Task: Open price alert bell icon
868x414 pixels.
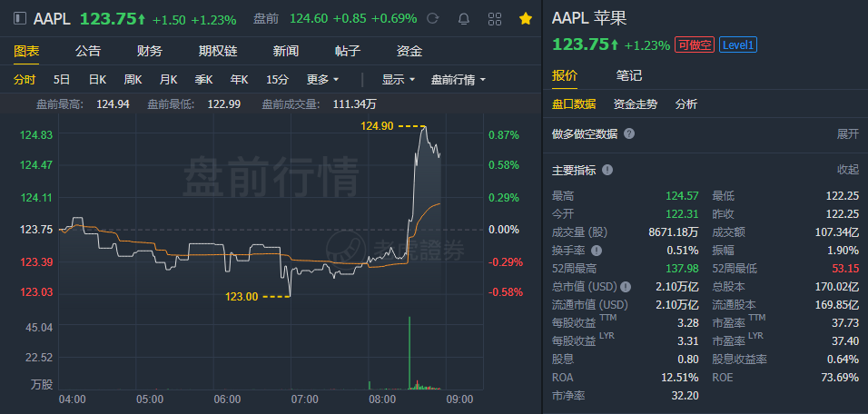Action: (464, 18)
